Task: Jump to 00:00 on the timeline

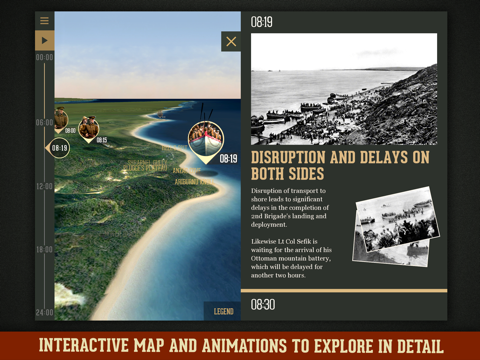Action: [45, 57]
